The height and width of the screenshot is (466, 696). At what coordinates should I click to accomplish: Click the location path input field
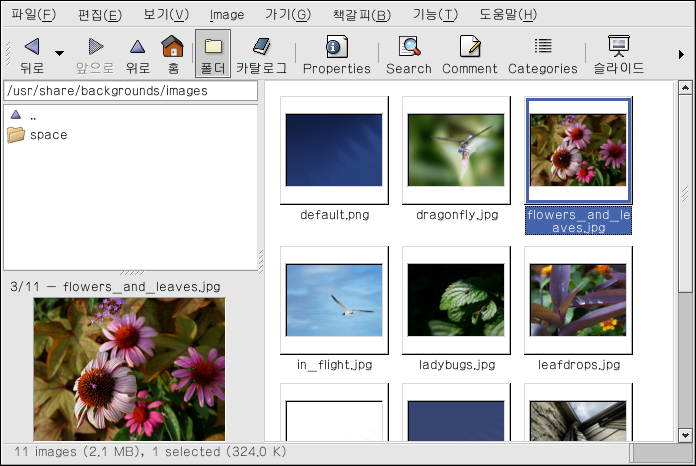coord(130,91)
